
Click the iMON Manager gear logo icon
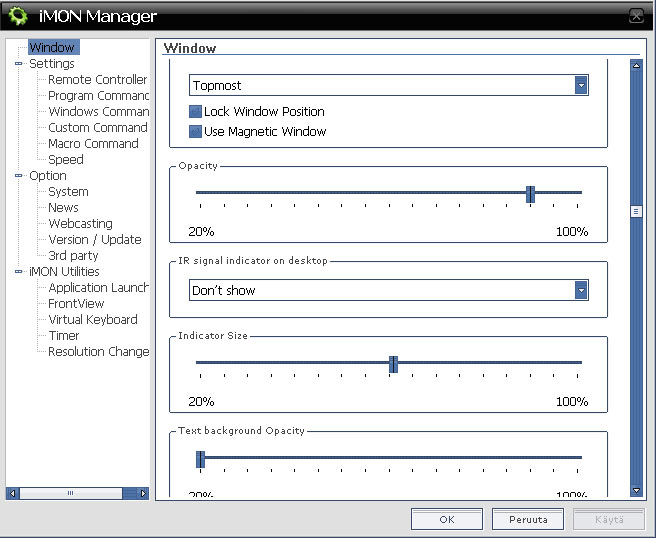[18, 16]
